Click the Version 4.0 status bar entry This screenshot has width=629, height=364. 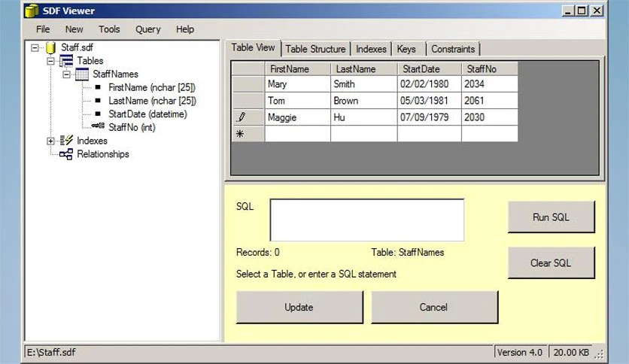coord(520,353)
